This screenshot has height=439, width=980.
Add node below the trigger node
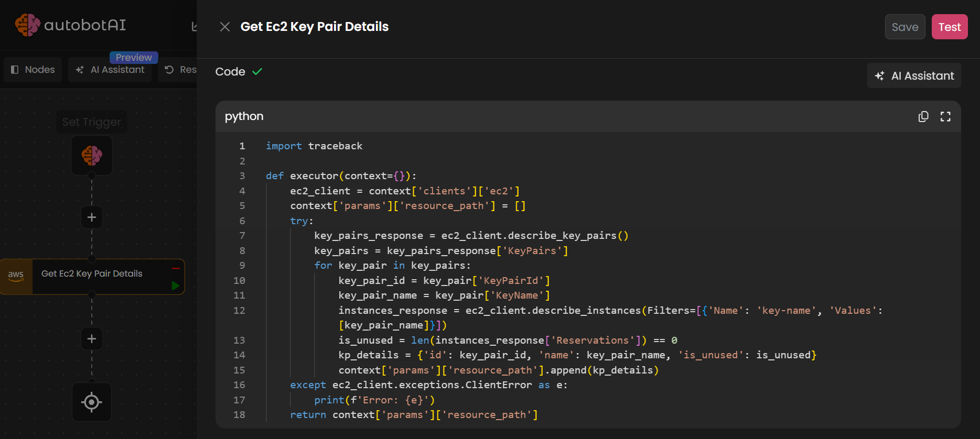click(x=92, y=217)
